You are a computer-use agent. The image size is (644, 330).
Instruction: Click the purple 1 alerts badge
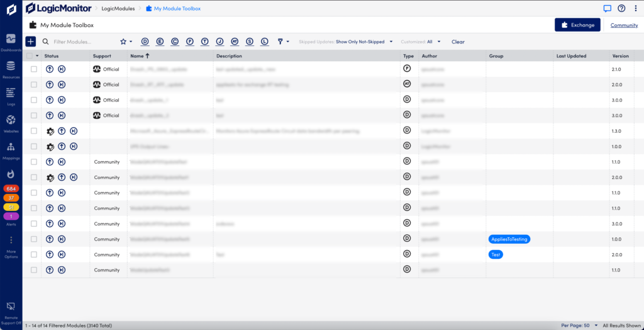(x=11, y=216)
